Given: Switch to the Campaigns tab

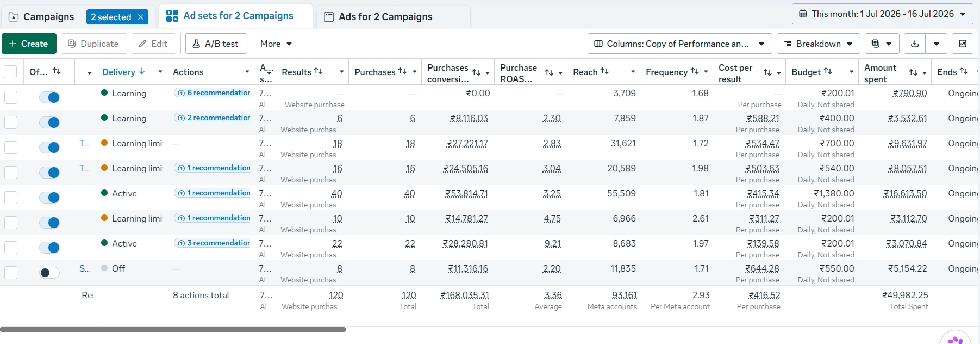Looking at the screenshot, I should (x=49, y=17).
